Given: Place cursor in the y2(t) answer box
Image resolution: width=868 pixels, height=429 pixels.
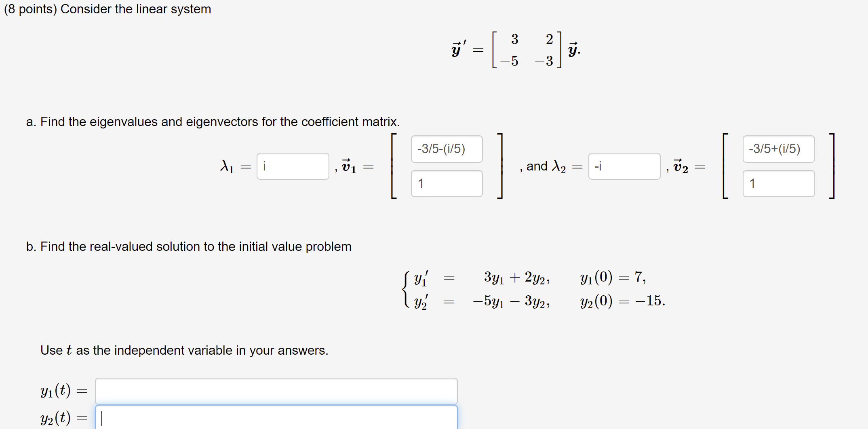Looking at the screenshot, I should [x=276, y=417].
